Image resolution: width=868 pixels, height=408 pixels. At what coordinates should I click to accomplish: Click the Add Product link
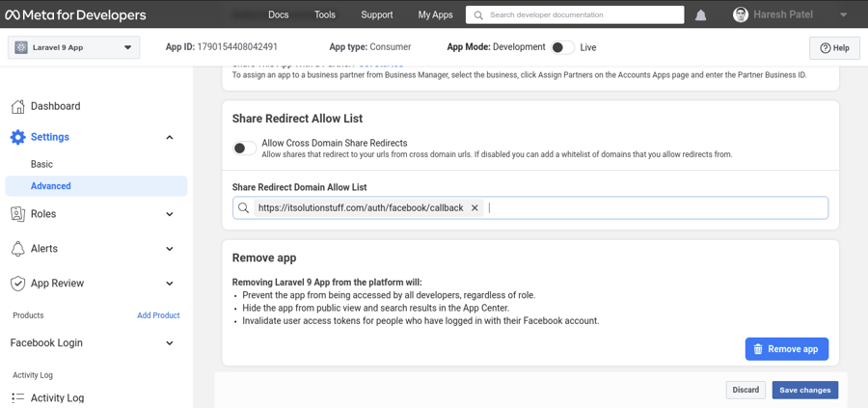[158, 315]
